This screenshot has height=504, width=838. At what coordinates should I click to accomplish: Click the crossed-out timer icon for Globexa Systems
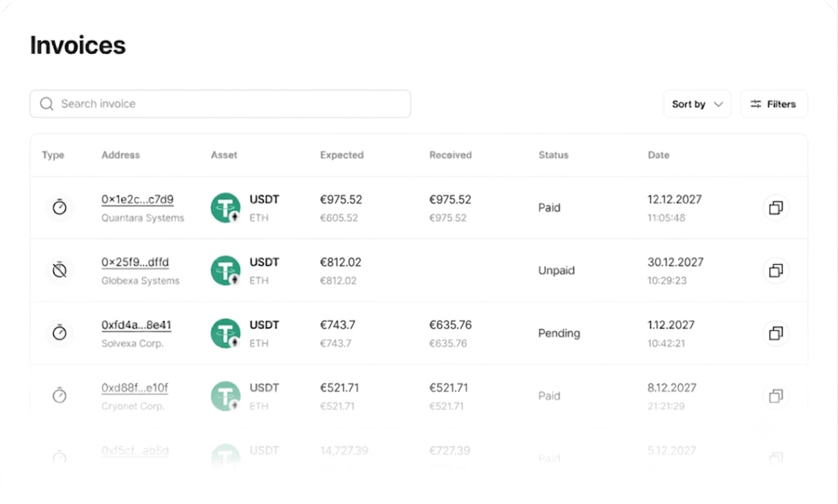(x=59, y=270)
